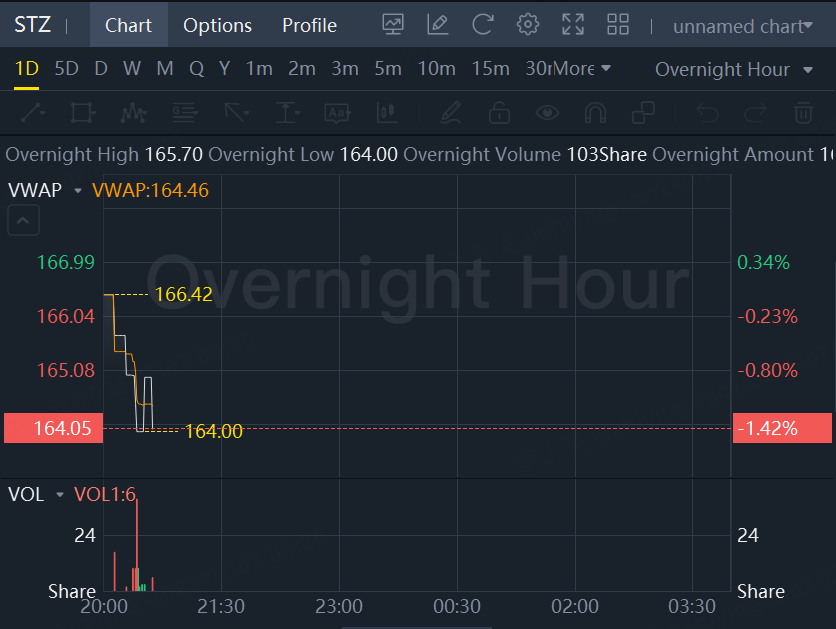Toggle the lock drawings padlock icon
This screenshot has height=629, width=836.
coord(498,112)
